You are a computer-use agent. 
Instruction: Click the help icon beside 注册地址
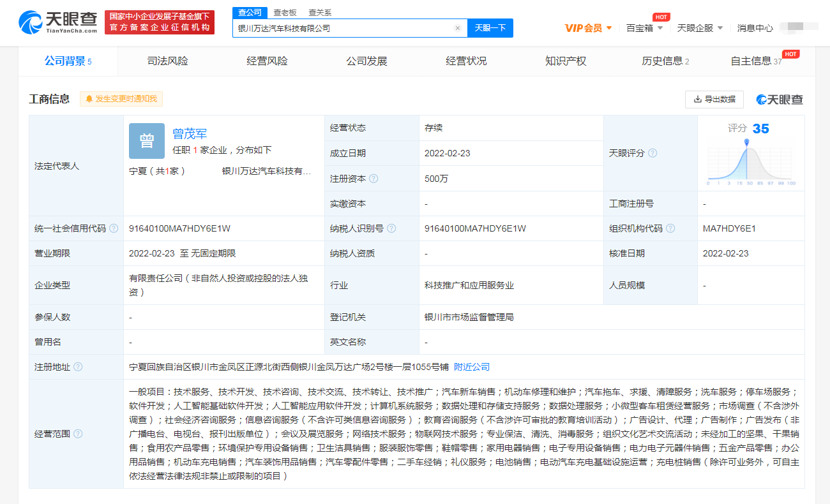pyautogui.click(x=78, y=367)
